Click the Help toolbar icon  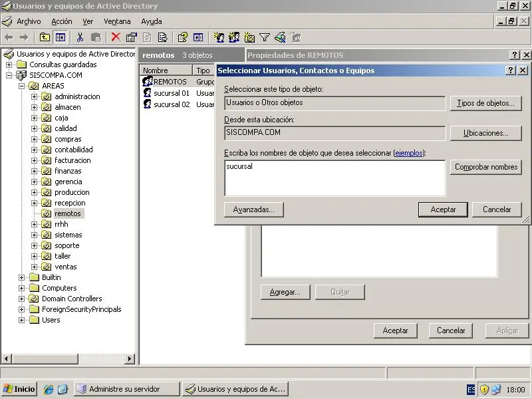[182, 37]
